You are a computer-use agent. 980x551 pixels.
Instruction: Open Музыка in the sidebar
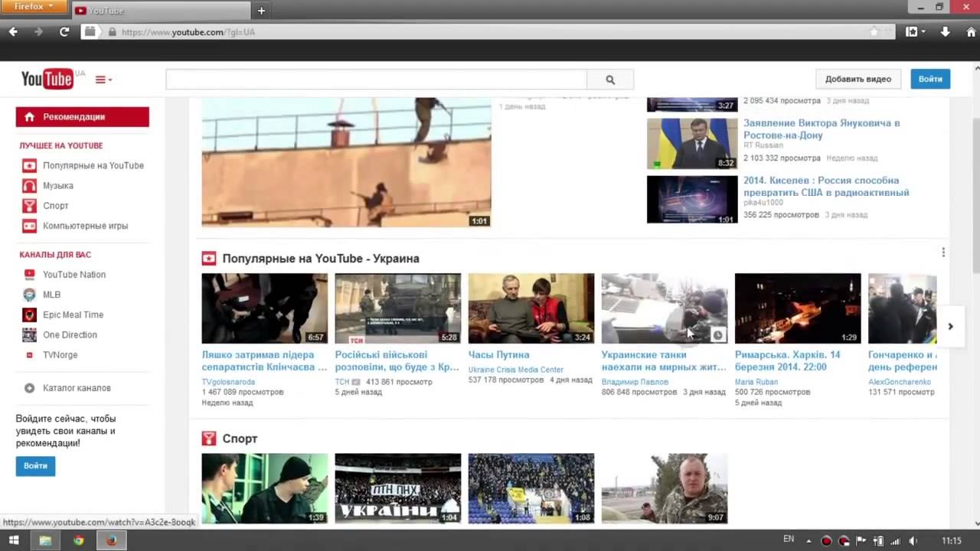point(58,185)
